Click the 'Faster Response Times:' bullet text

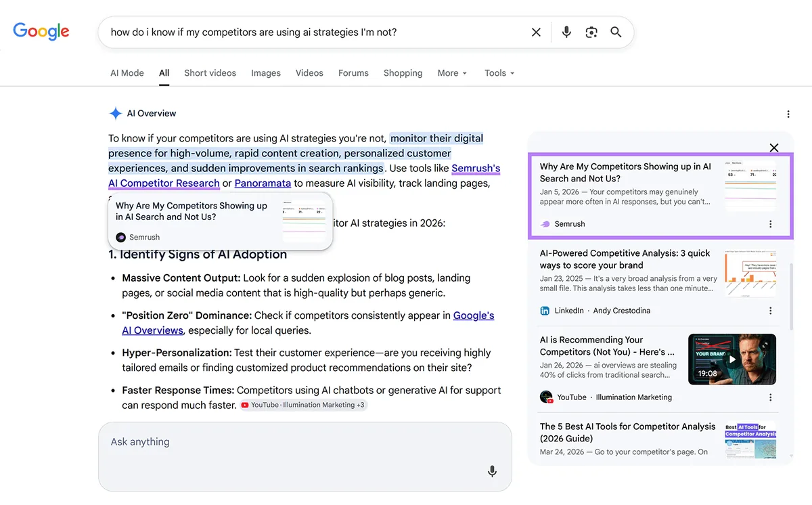point(178,391)
